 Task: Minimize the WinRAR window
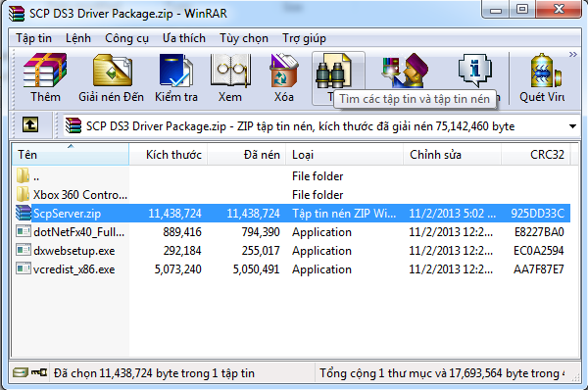[x=496, y=10]
